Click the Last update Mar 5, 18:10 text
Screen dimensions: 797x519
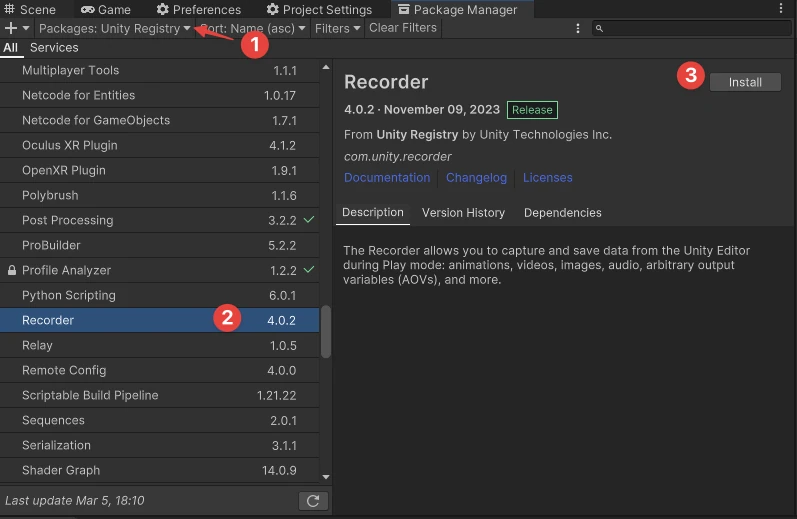75,501
